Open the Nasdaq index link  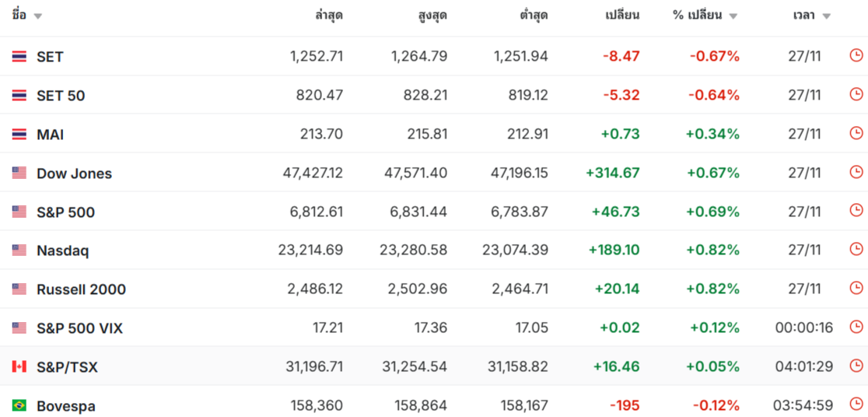[62, 251]
